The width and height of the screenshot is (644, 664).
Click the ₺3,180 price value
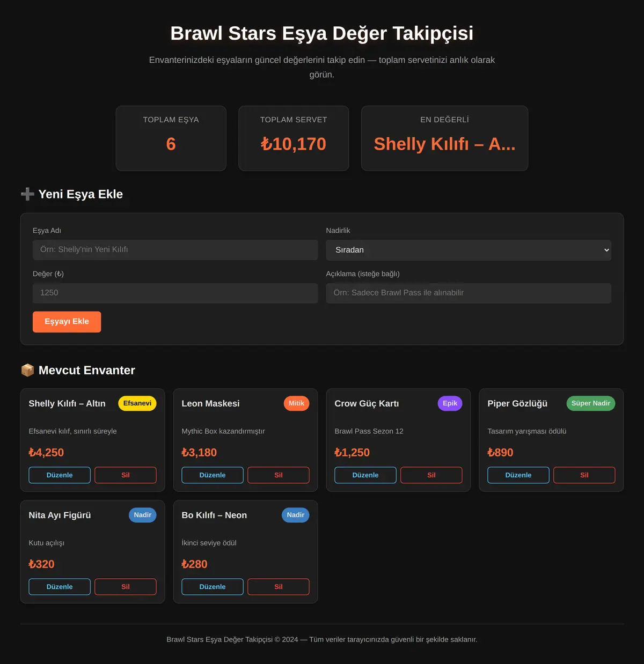[199, 453]
